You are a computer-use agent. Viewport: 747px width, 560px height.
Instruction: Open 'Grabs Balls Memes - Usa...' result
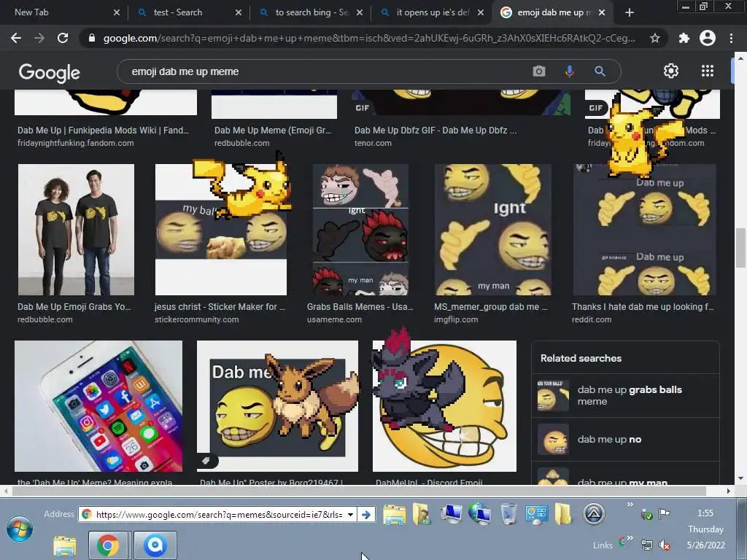pos(360,307)
